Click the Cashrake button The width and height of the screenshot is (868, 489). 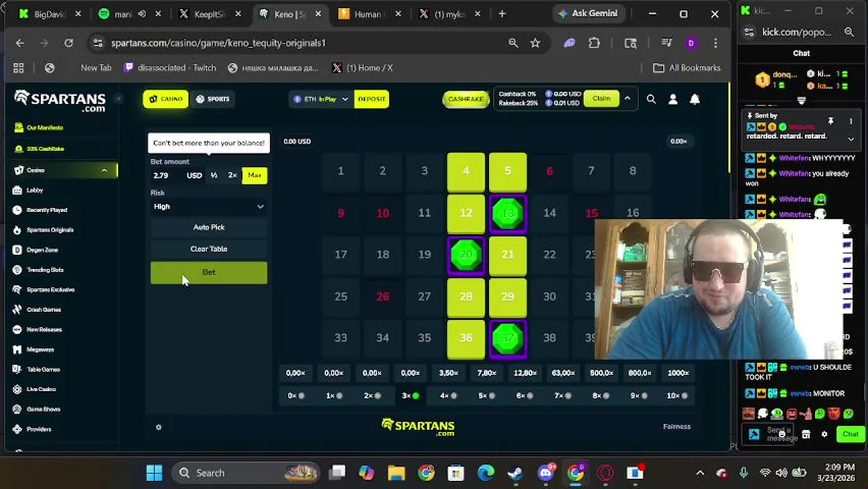tap(466, 99)
